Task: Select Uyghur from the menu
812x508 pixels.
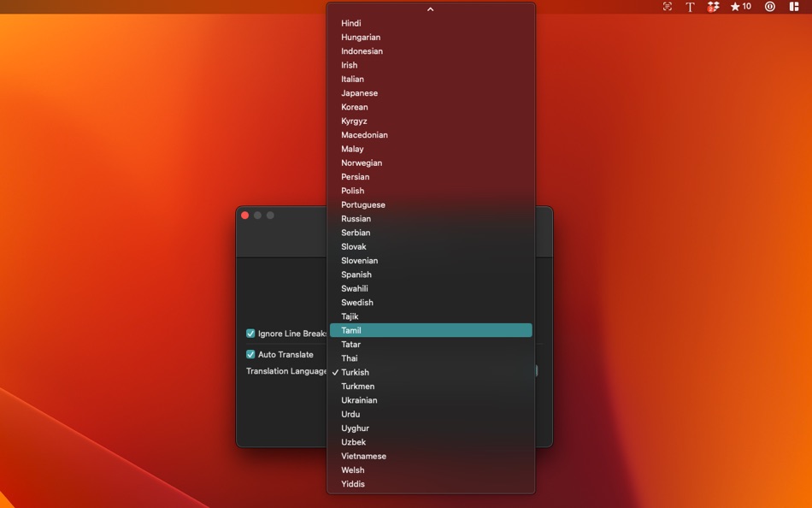Action: click(x=431, y=428)
